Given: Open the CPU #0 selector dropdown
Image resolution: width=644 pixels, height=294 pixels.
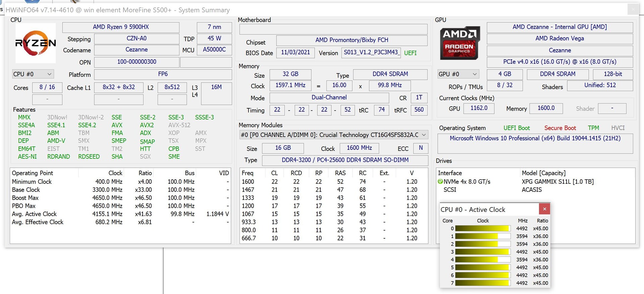Looking at the screenshot, I should pos(33,74).
